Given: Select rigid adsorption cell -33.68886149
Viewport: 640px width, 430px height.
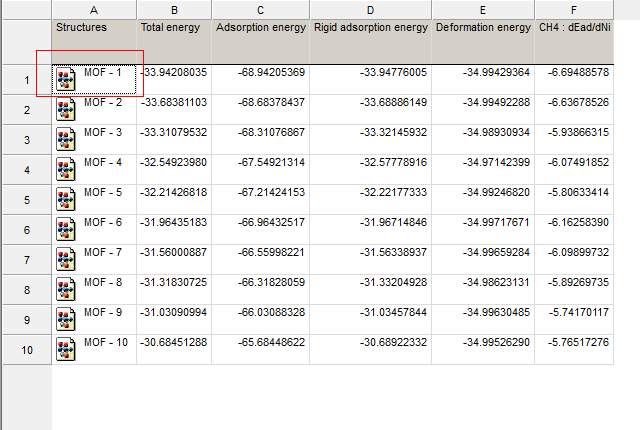Looking at the screenshot, I should [371, 110].
